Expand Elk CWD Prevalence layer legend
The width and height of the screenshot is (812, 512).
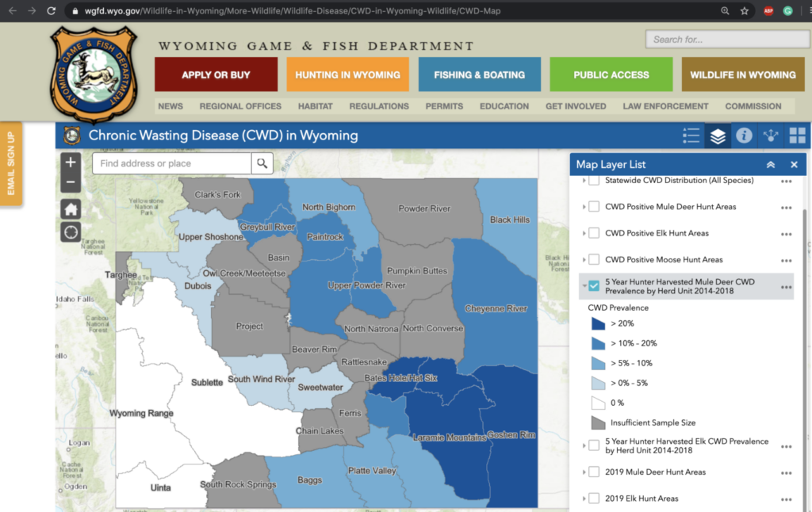584,445
